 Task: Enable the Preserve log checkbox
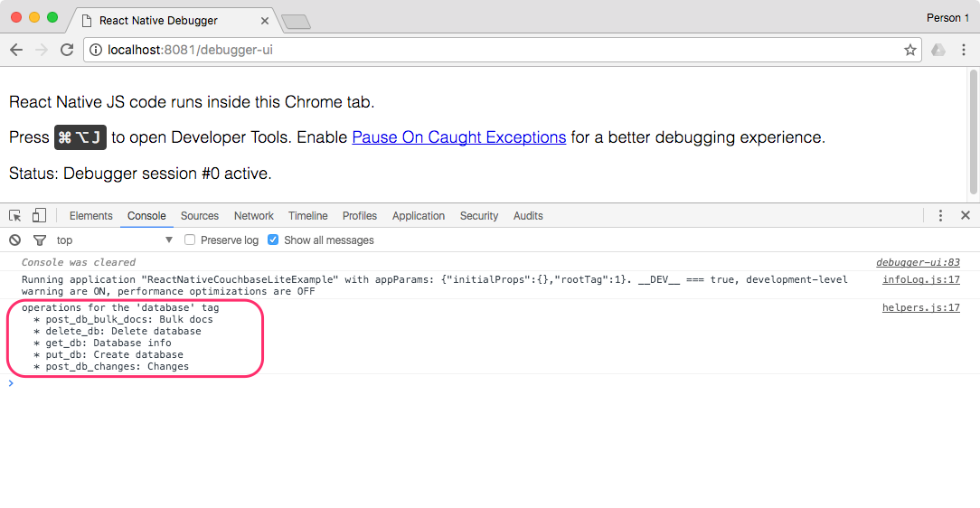point(190,240)
